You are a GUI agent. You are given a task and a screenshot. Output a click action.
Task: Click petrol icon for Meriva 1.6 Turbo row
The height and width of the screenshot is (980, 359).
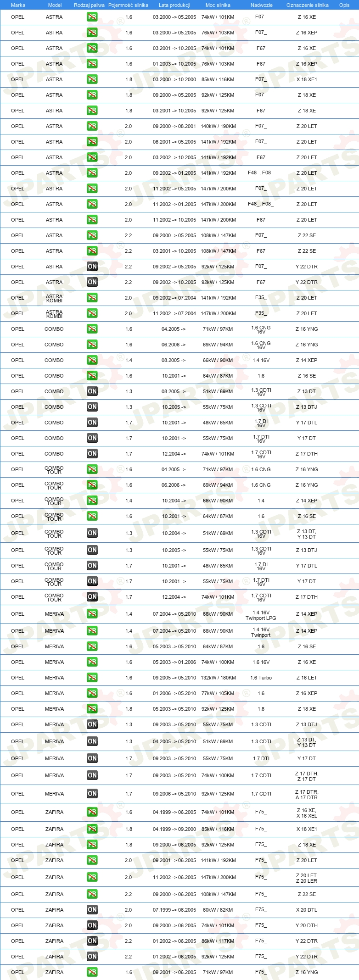(x=92, y=678)
